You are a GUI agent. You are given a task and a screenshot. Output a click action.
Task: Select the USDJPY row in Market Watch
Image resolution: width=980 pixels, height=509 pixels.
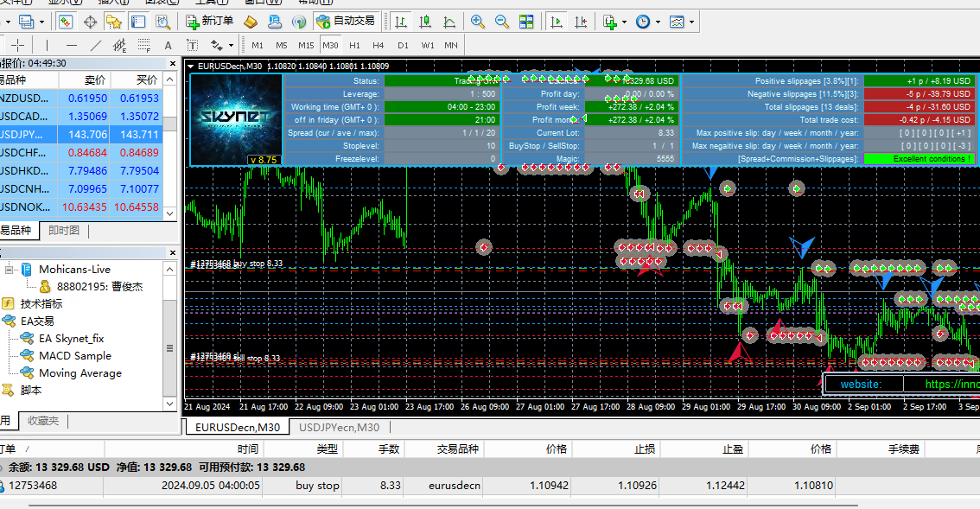[81, 135]
